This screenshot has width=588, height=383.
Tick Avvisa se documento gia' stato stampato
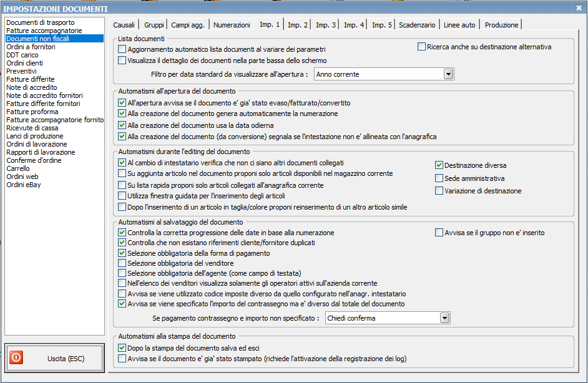coord(122,359)
